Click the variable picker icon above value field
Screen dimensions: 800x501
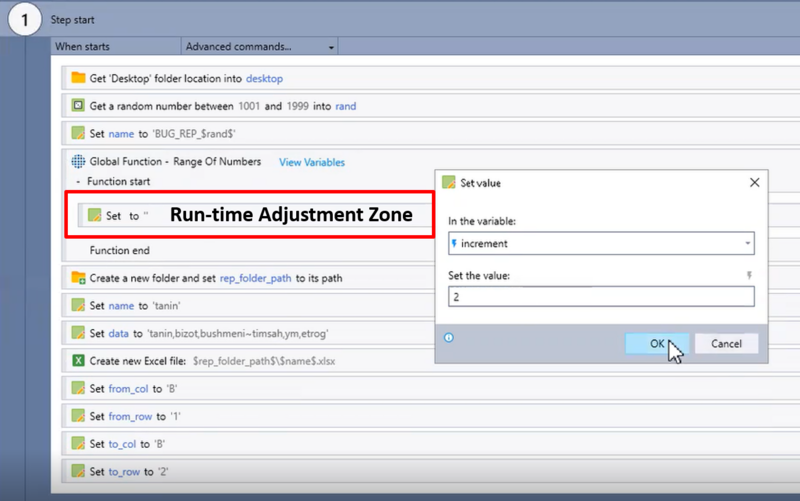(x=749, y=275)
